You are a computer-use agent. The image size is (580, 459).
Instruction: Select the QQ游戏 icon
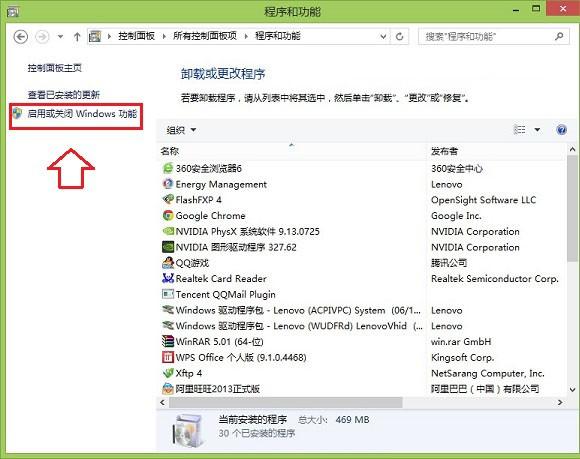(x=168, y=263)
